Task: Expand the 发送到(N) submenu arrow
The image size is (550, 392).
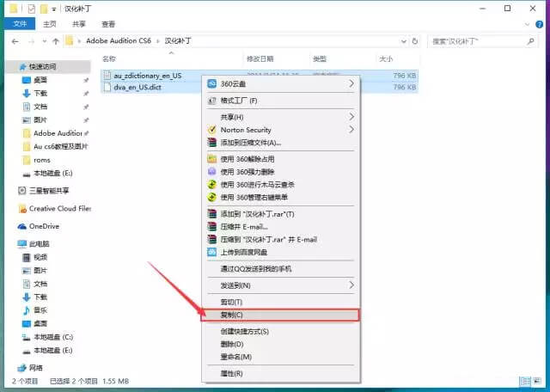Action: click(351, 285)
